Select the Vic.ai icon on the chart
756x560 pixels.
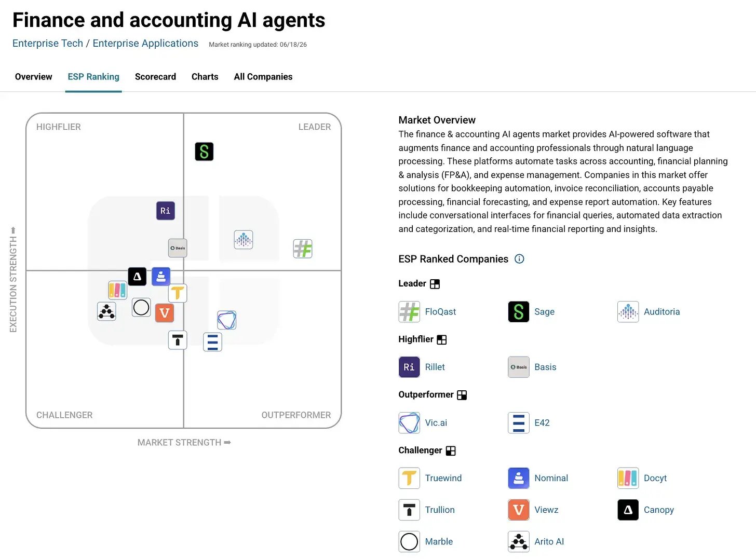227,320
